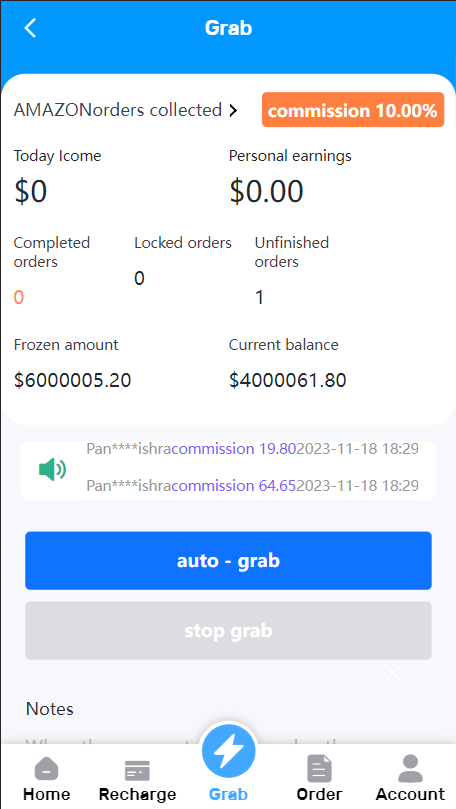Tap the green speaker announcement icon
Screen dimensions: 456x809
click(52, 470)
